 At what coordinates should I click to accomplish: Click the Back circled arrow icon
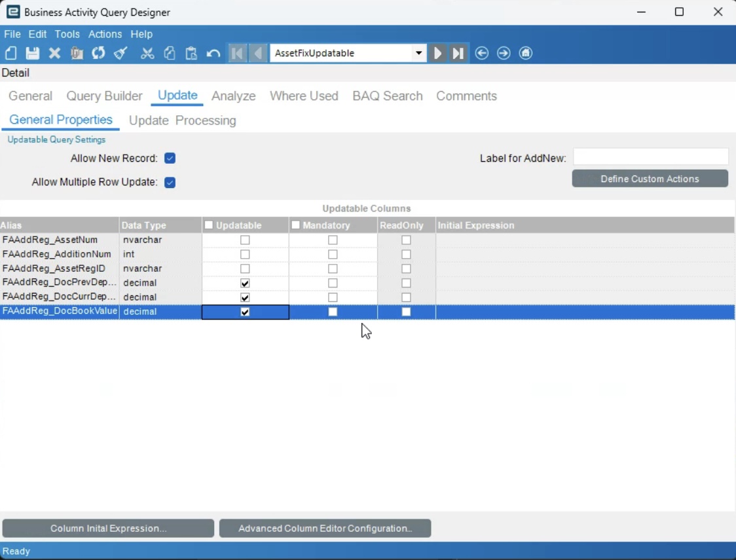[481, 53]
